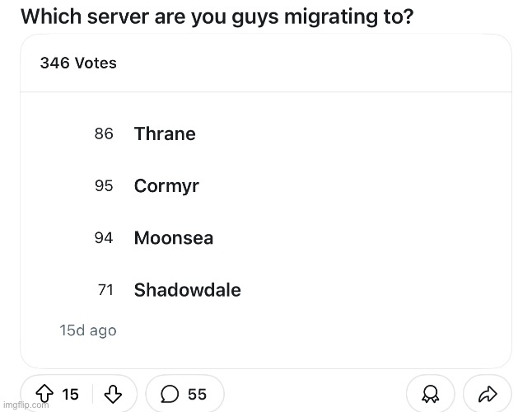Open the 55 comments count
The image size is (532, 412).
click(197, 394)
